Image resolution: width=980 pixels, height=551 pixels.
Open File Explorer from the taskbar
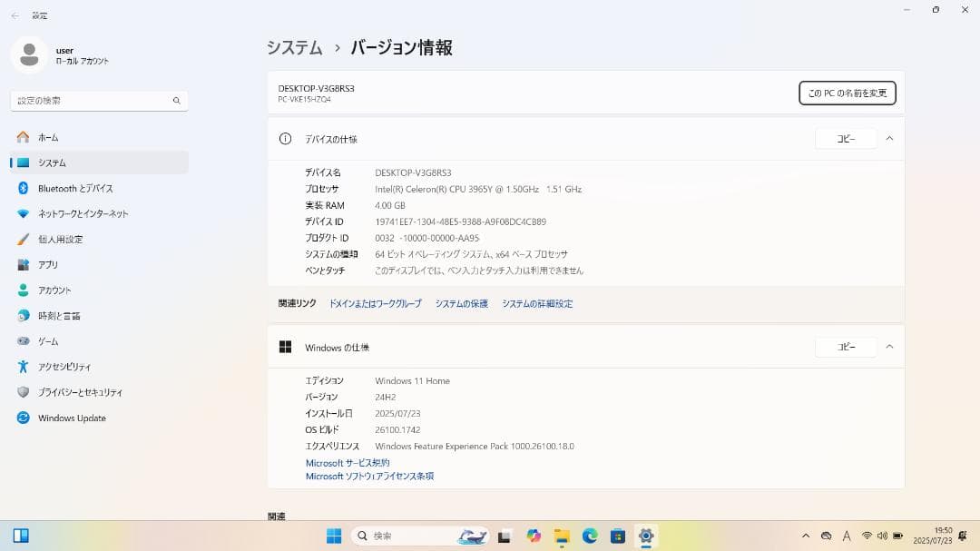tap(562, 536)
